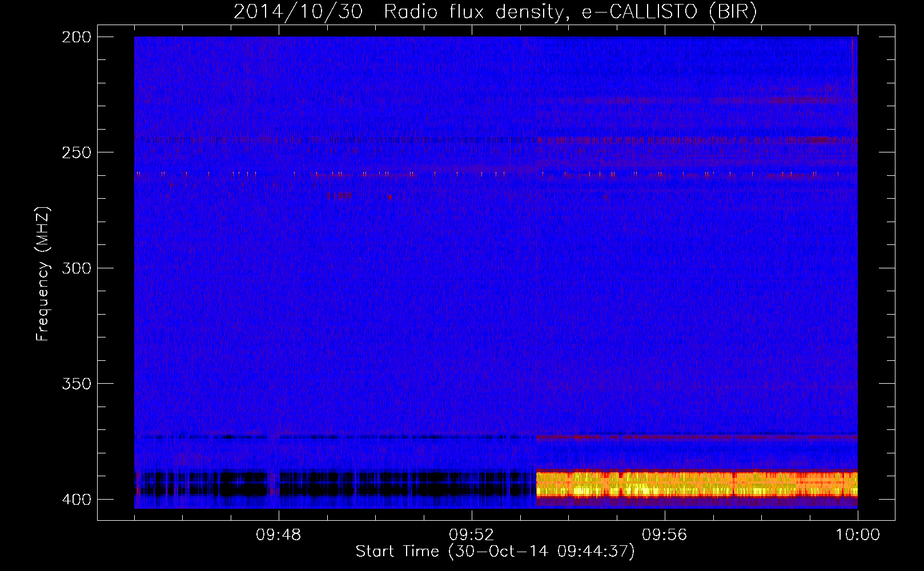Click the 09:52 time tick label

(x=472, y=535)
